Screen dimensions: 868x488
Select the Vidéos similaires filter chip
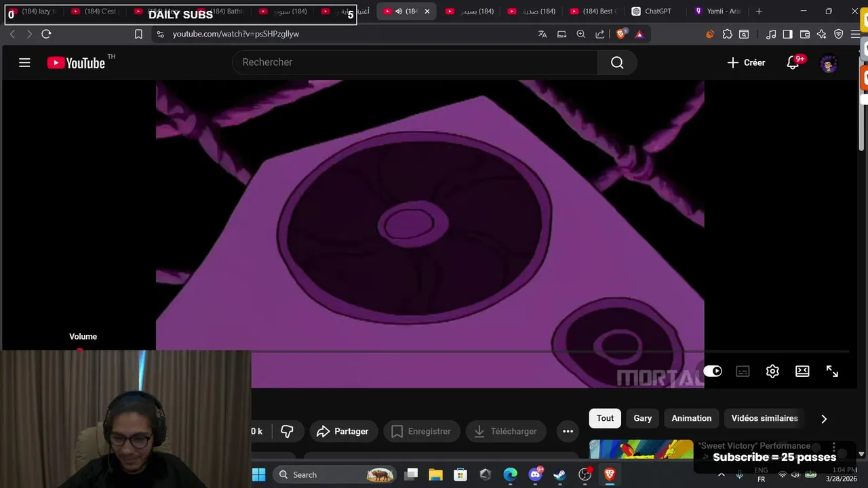coord(764,418)
